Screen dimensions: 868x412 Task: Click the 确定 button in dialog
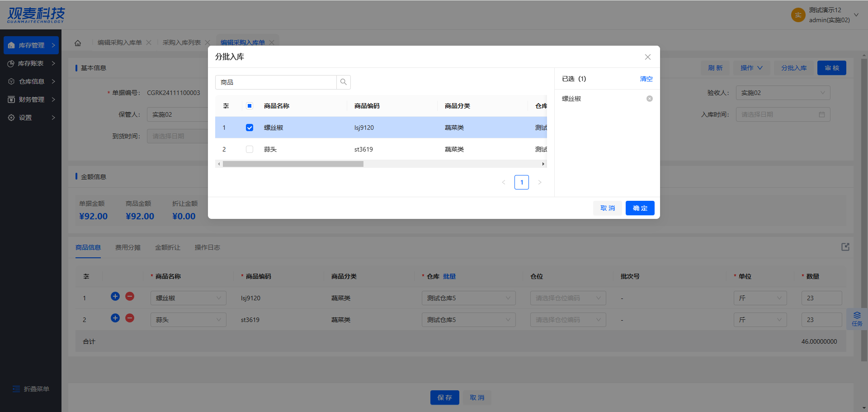point(640,208)
